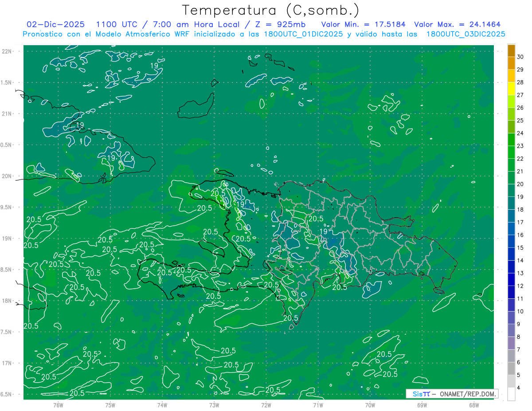Click the '72W' longitude axis label
Viewport: 532px width, 411px height.
(x=266, y=405)
